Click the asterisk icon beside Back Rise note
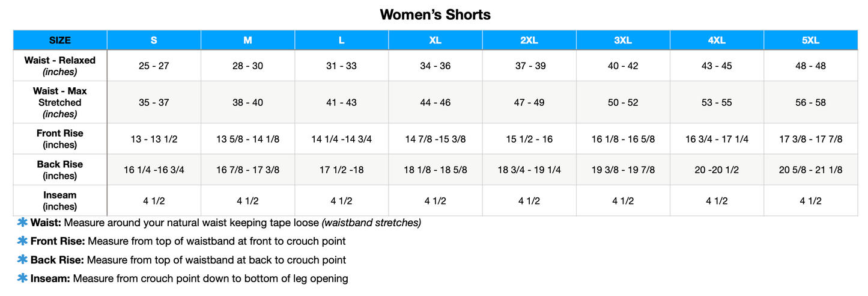The image size is (868, 296). coord(23,260)
